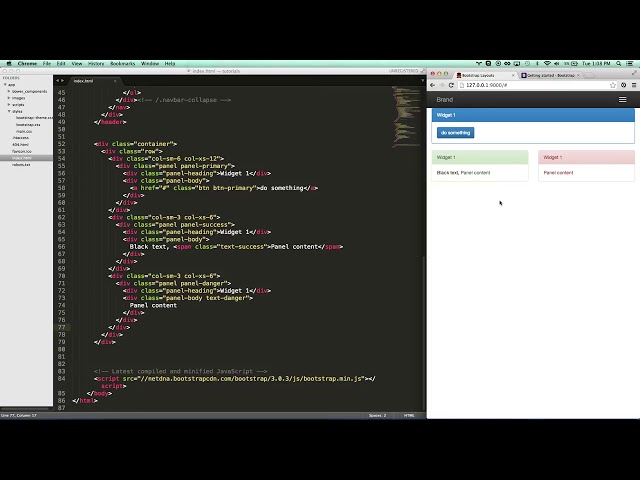Click the Chrome back arrow
640x480 pixels.
[433, 85]
